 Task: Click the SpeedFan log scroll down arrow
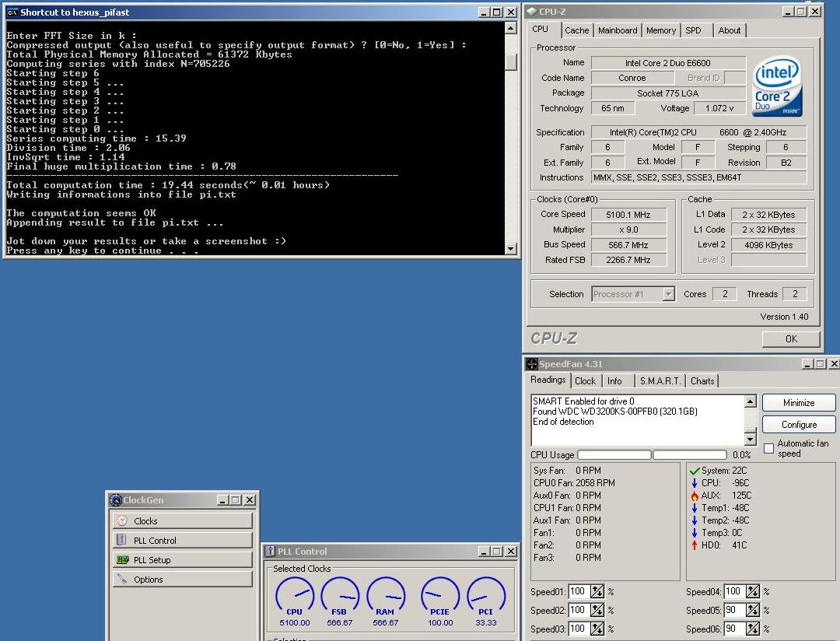(x=751, y=440)
